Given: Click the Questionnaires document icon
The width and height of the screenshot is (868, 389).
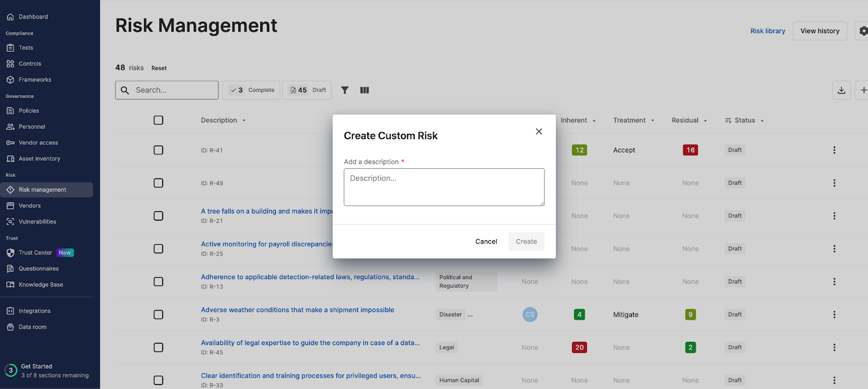Looking at the screenshot, I should coord(10,269).
